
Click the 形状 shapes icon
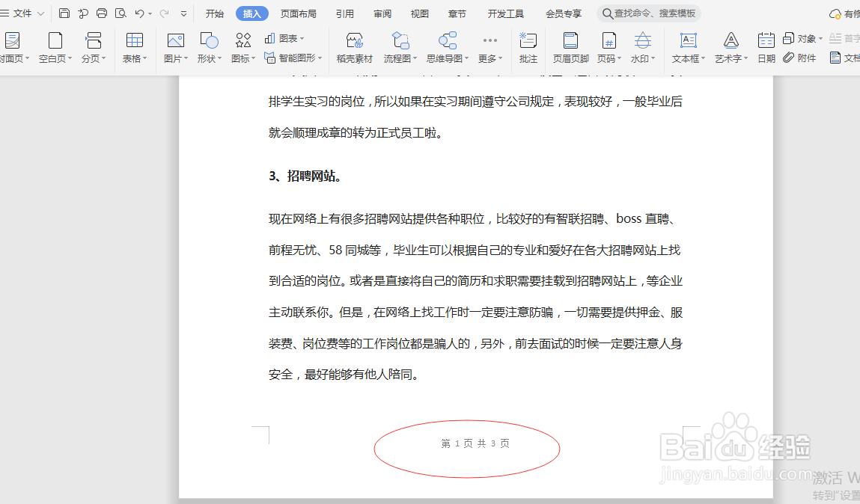pyautogui.click(x=209, y=40)
